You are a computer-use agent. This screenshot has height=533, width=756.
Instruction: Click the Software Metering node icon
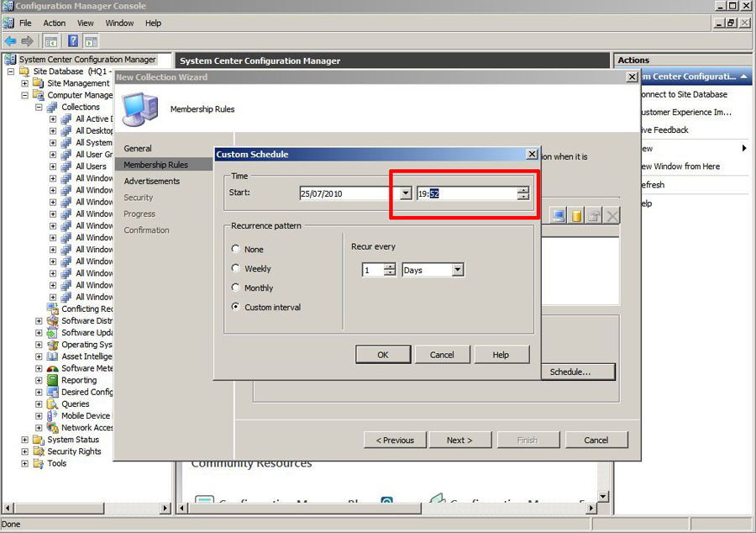click(x=53, y=368)
